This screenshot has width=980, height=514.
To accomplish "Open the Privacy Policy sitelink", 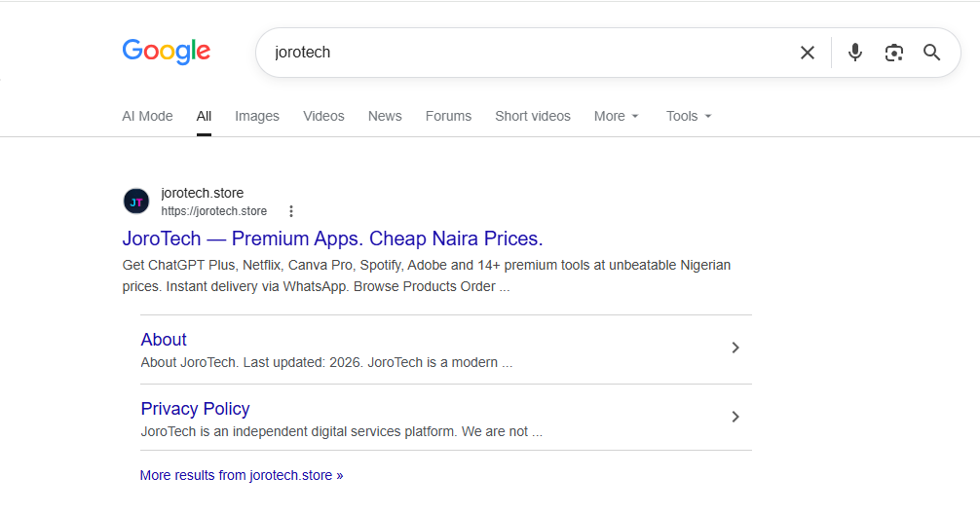I will [195, 409].
